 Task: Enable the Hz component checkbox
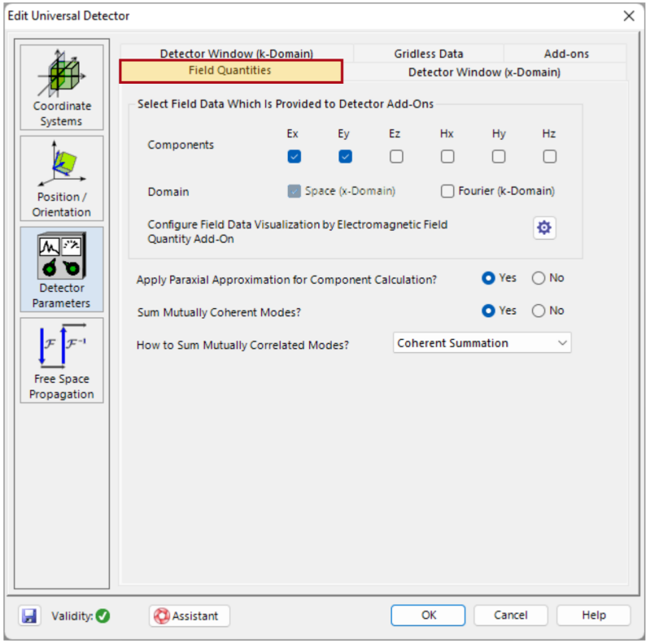550,157
